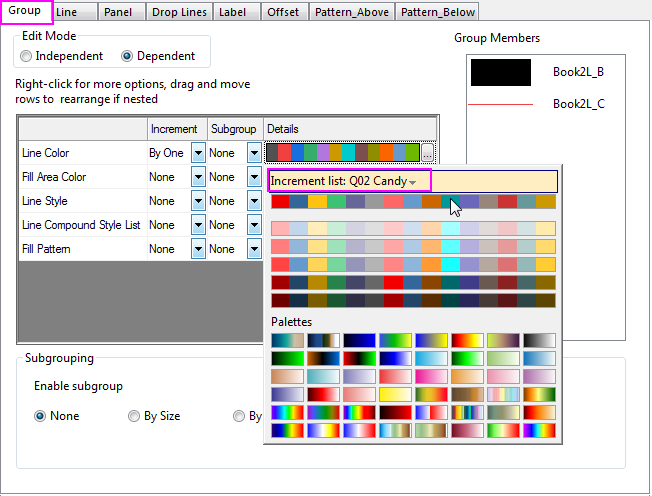Select Independent edit mode
The image size is (652, 496).
click(27, 56)
